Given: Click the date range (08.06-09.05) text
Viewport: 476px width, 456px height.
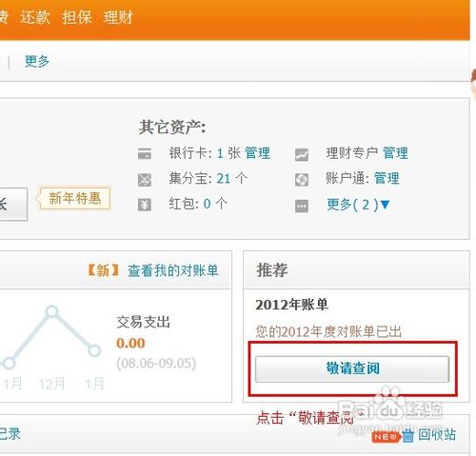Looking at the screenshot, I should [156, 364].
